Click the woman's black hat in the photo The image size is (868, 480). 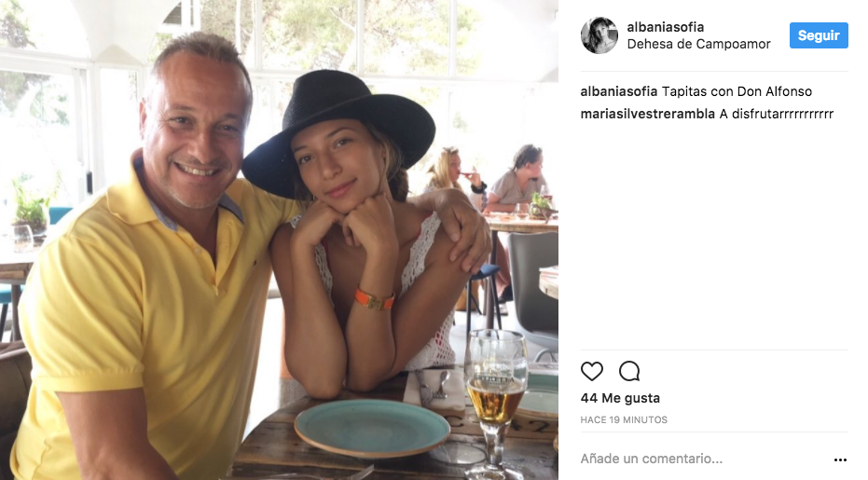click(338, 130)
